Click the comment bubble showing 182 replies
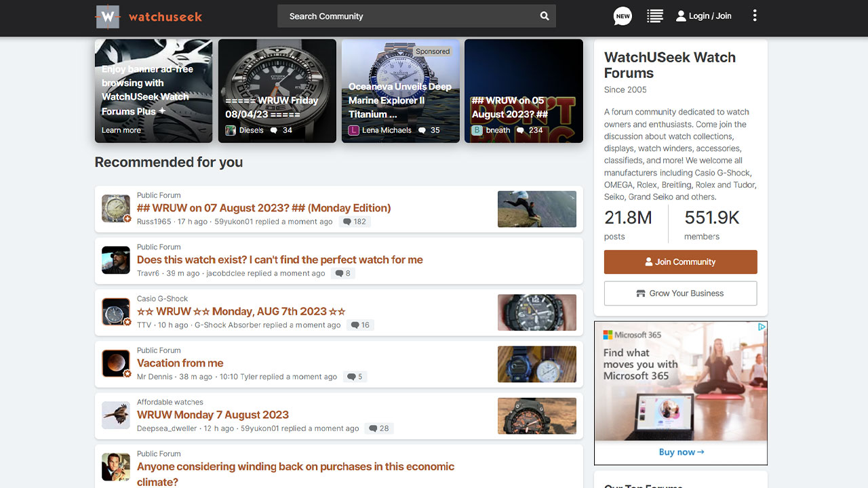 [354, 222]
